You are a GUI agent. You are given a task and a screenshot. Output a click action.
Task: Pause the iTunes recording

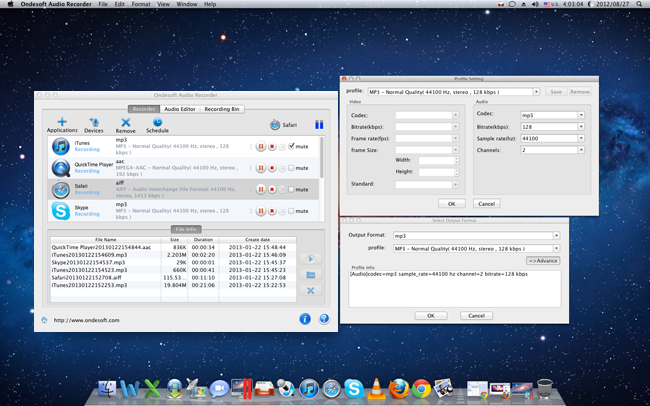tap(261, 146)
